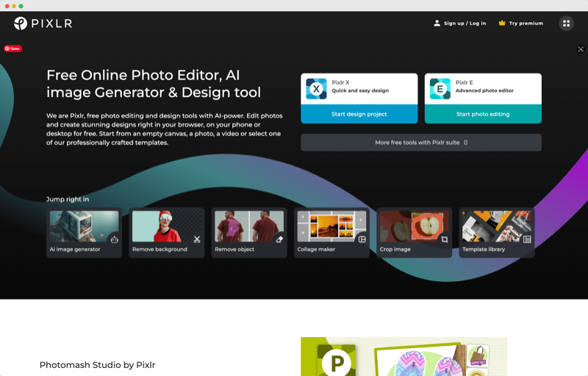Open the Collage maker thumbnail
This screenshot has width=588, height=376.
pos(331,227)
